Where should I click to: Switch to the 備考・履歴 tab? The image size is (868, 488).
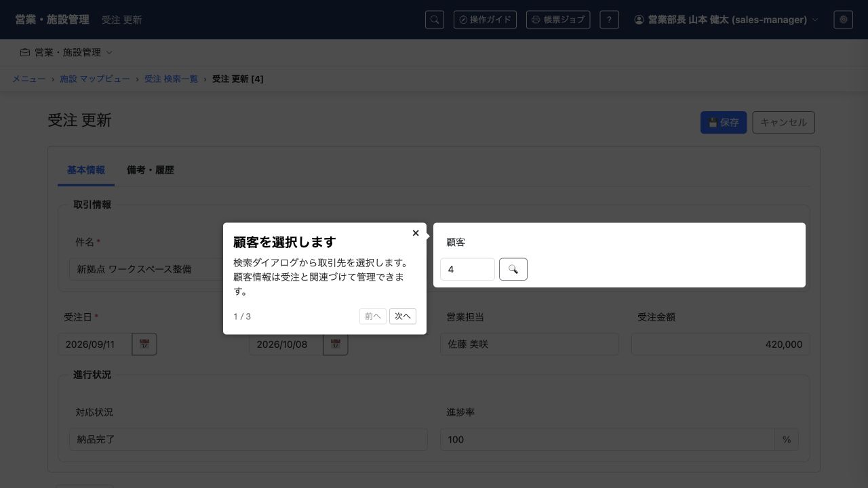pyautogui.click(x=151, y=170)
